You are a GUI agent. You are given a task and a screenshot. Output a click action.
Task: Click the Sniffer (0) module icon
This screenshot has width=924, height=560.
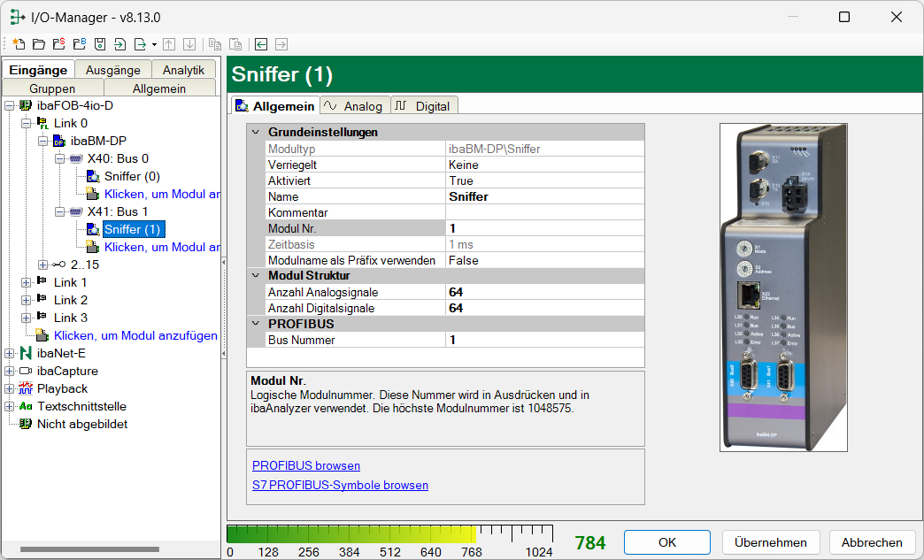93,176
